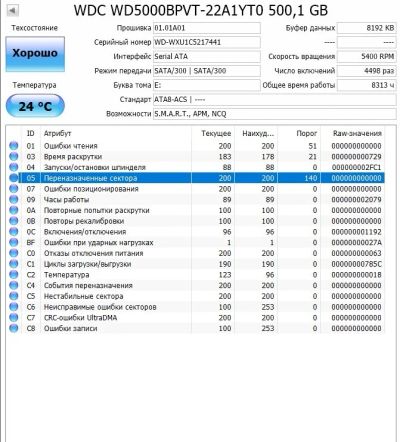Click the 24 °C temperature indicator
Viewport: 400px width, 442px height.
click(x=35, y=106)
